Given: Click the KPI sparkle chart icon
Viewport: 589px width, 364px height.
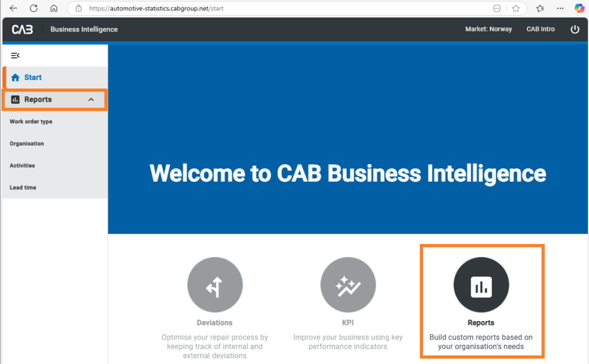Looking at the screenshot, I should [348, 284].
